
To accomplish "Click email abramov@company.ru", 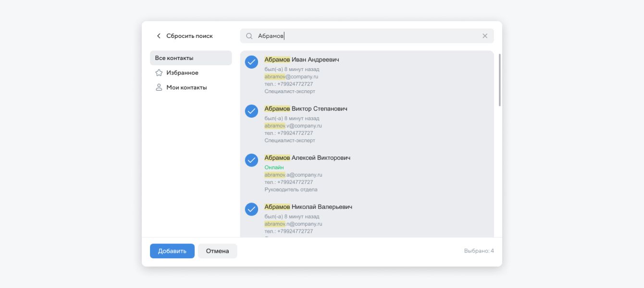I will [x=291, y=76].
